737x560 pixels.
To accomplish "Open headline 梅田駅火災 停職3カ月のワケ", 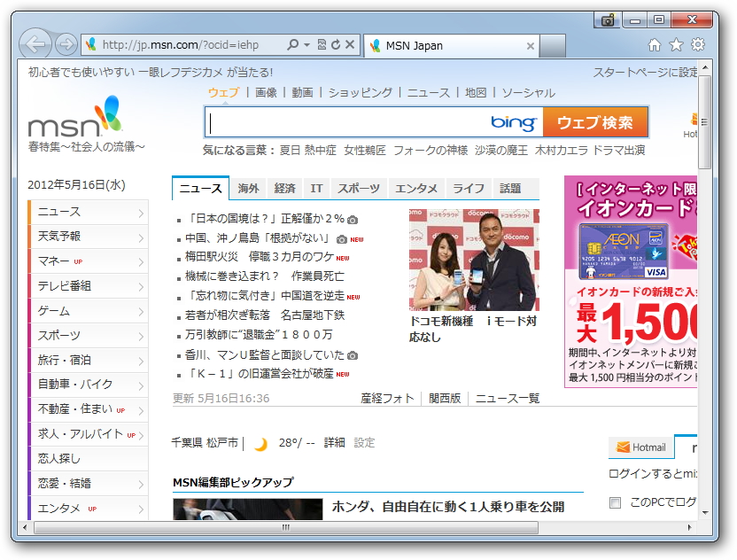I will coord(260,257).
